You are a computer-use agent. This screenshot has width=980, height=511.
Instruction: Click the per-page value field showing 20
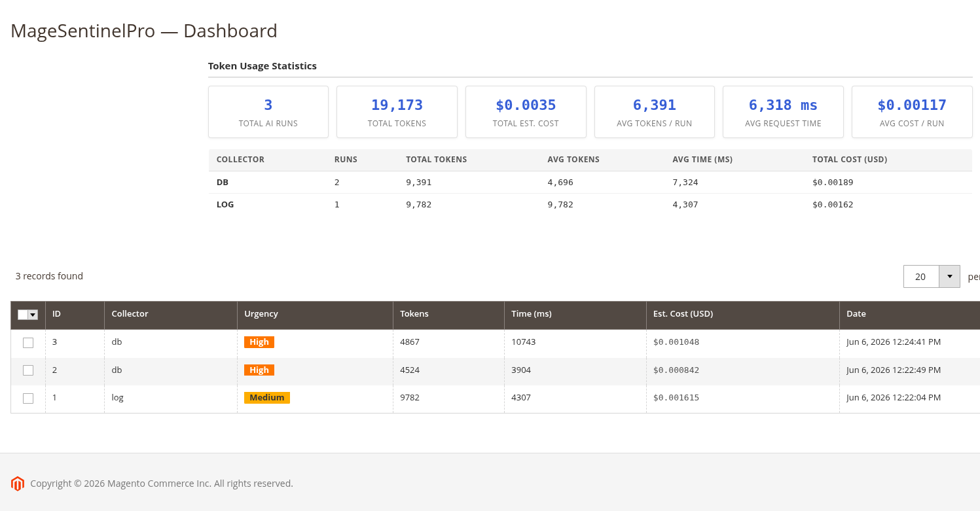click(x=921, y=277)
